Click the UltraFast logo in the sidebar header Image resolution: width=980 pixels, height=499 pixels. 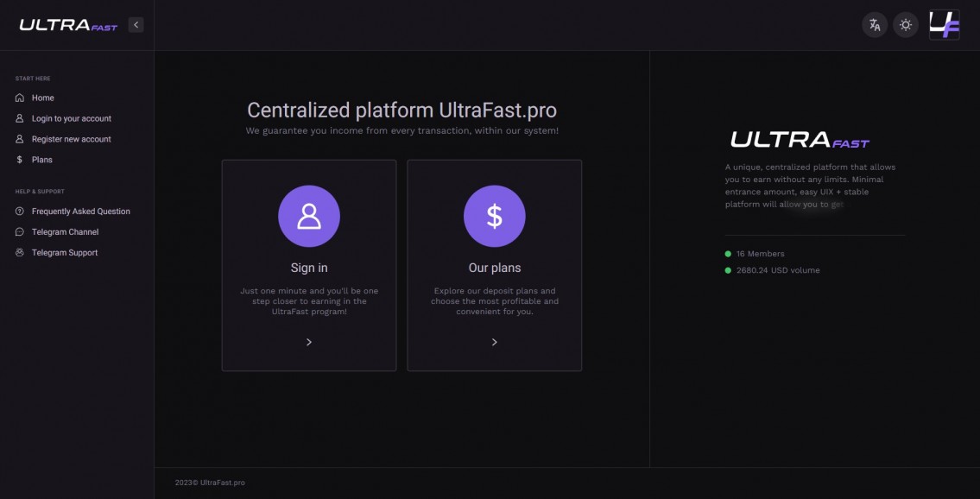point(68,26)
